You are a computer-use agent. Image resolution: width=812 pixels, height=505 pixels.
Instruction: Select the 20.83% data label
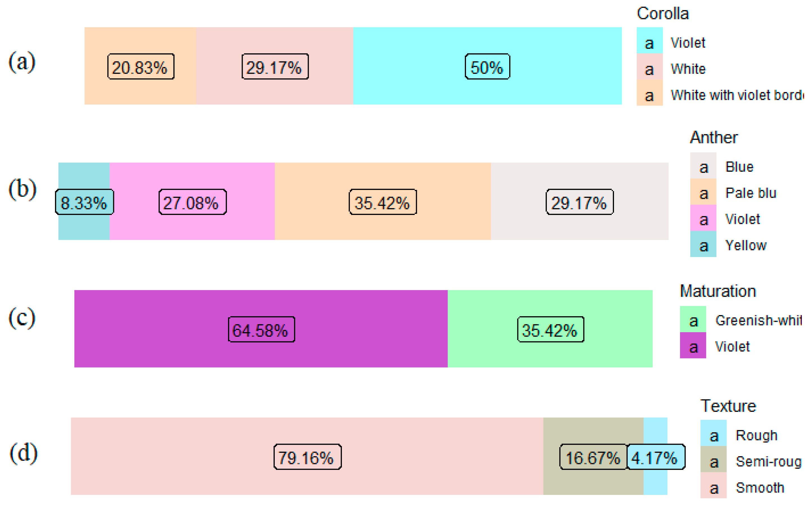pos(141,67)
